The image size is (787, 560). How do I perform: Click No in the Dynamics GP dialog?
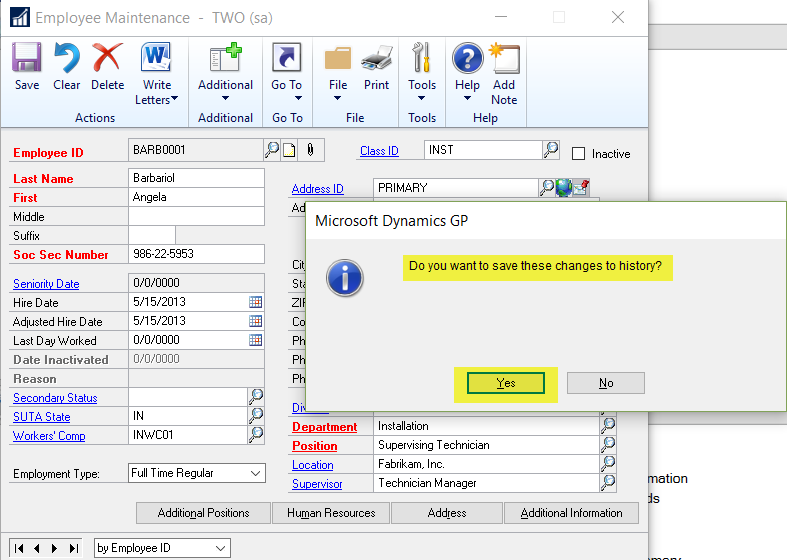pos(606,383)
